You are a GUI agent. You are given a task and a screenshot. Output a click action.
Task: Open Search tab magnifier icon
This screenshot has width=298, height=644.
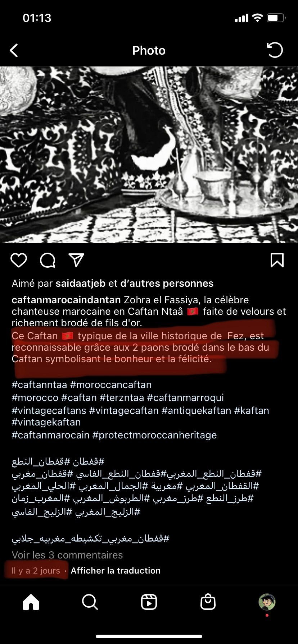point(90,602)
